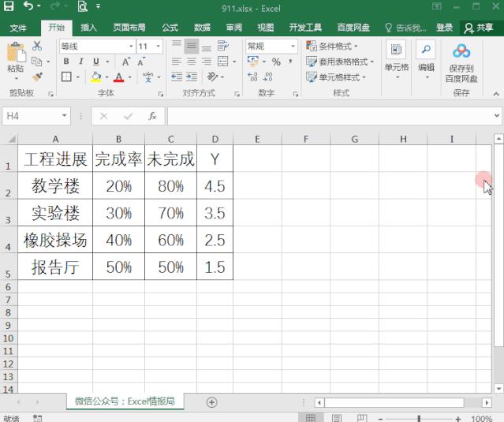The image size is (504, 422).
Task: Align text left
Action: (x=176, y=62)
